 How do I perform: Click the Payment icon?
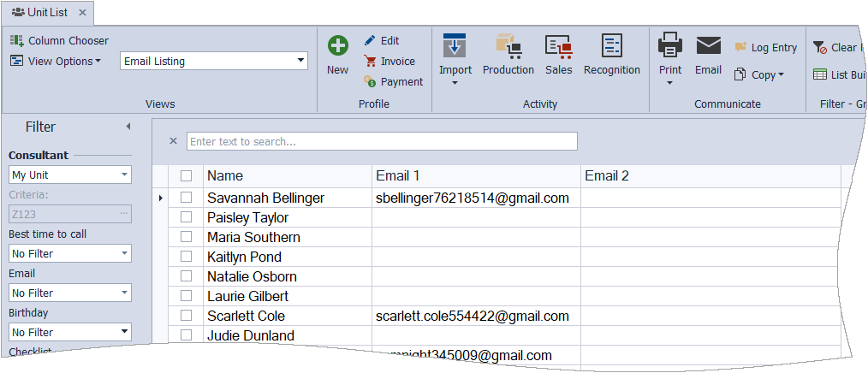tap(370, 82)
